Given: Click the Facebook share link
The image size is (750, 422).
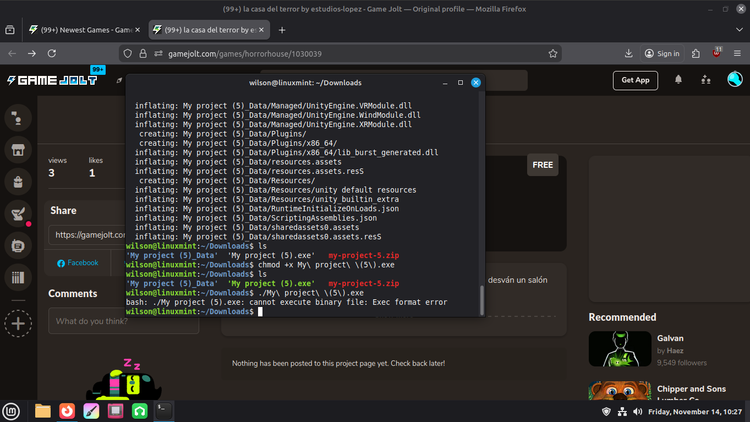Looking at the screenshot, I should (78, 263).
